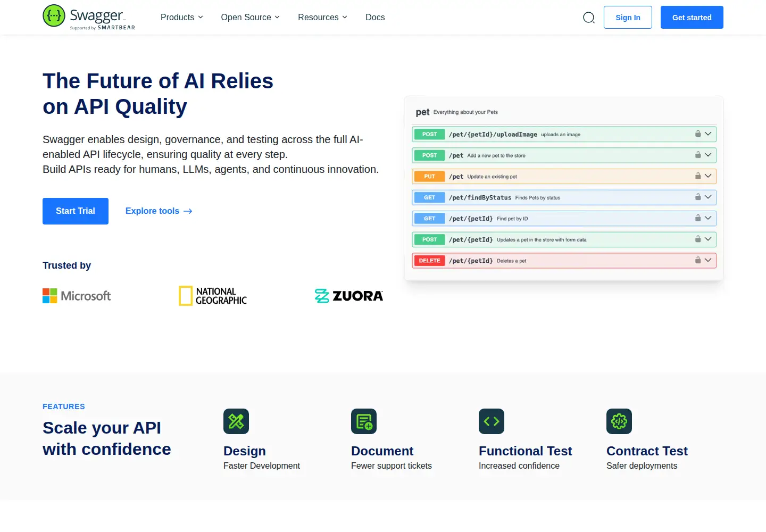
Task: Click the Start Trial button
Action: click(76, 211)
